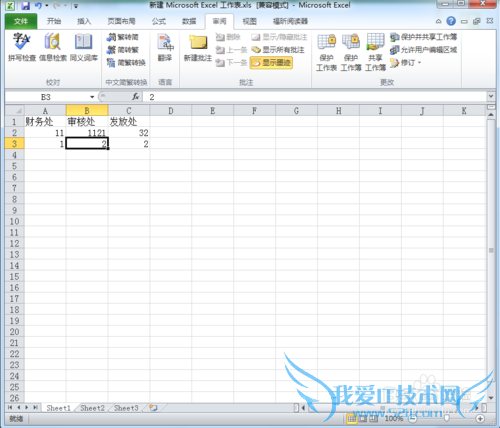Switch to Page Layout view button
The width and height of the screenshot is (500, 428).
[362, 419]
